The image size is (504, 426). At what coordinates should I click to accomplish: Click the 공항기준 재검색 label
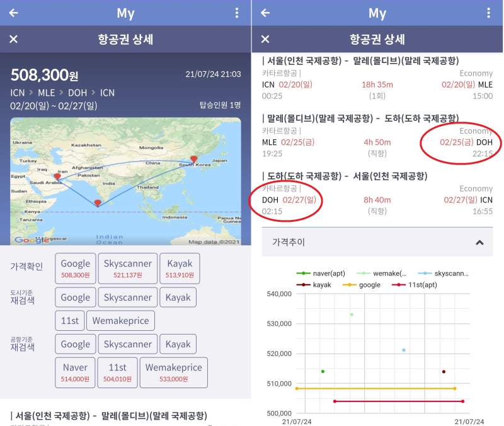(x=22, y=344)
